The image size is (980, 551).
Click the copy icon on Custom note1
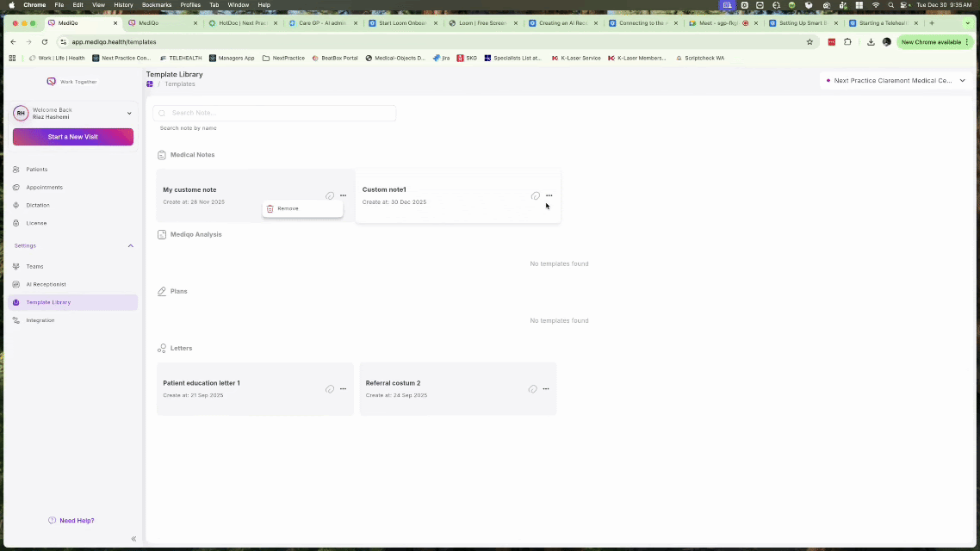536,196
